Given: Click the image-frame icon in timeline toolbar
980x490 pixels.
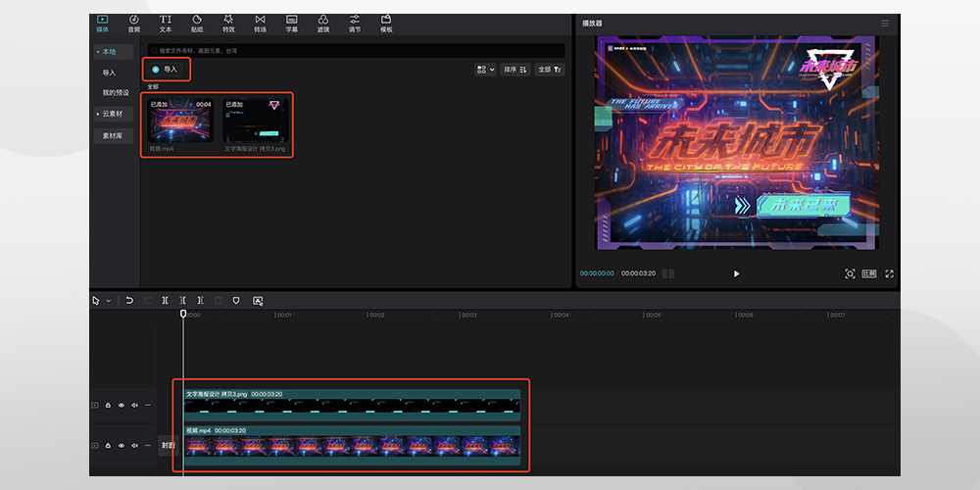Looking at the screenshot, I should 258,301.
